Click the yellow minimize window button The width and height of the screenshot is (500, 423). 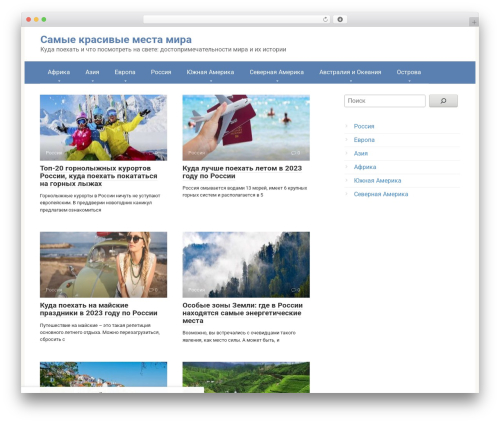pyautogui.click(x=36, y=20)
